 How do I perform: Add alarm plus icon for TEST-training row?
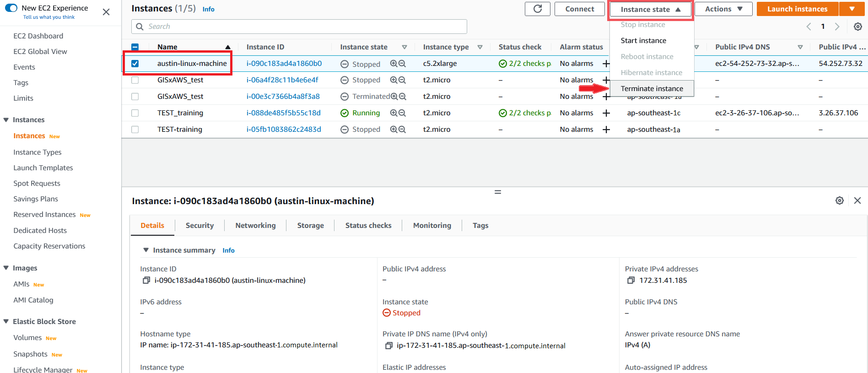[x=606, y=130]
